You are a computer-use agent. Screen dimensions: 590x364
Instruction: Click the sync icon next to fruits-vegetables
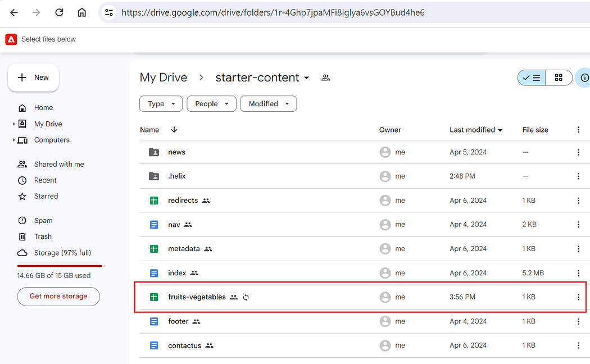(246, 298)
